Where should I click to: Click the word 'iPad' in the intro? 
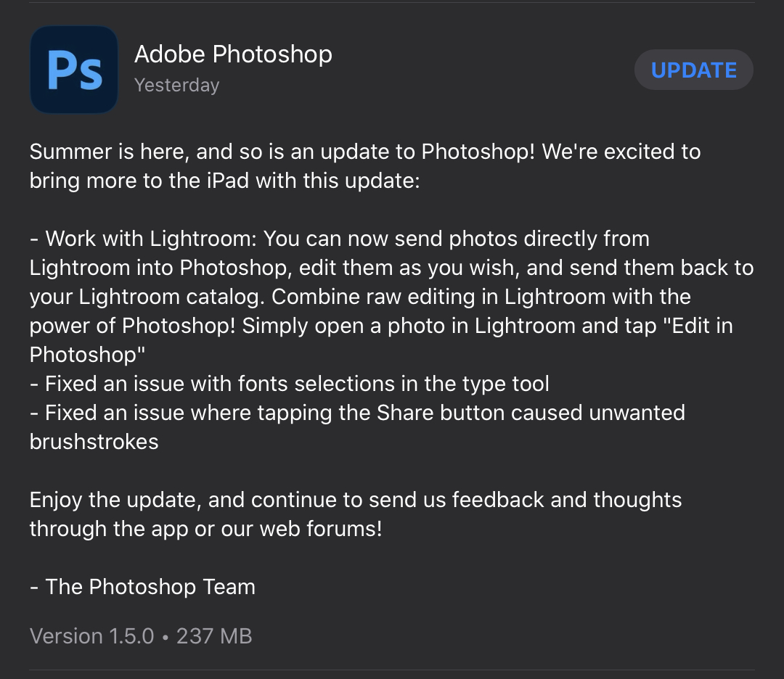point(227,181)
